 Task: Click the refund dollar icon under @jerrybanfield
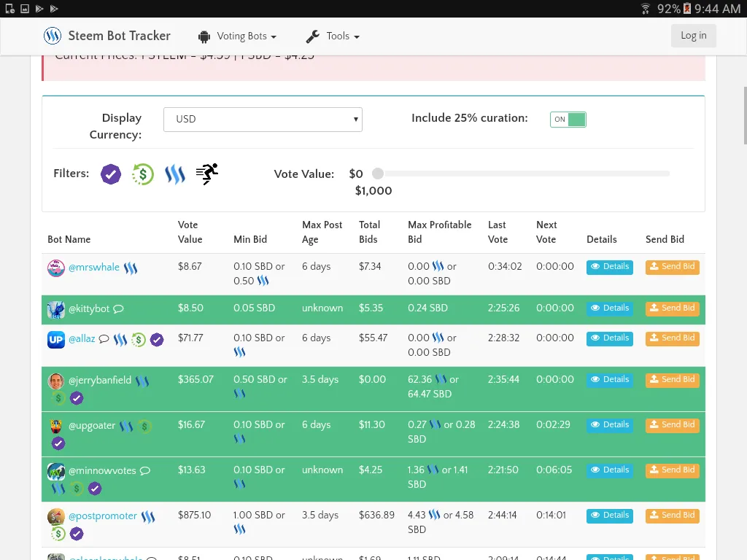pos(58,398)
